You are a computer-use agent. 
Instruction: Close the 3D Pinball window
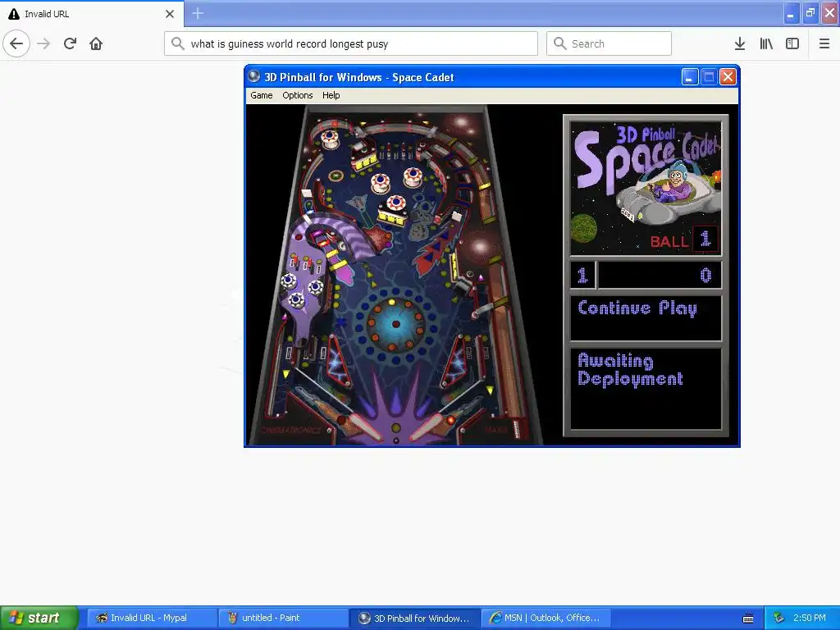click(x=728, y=77)
